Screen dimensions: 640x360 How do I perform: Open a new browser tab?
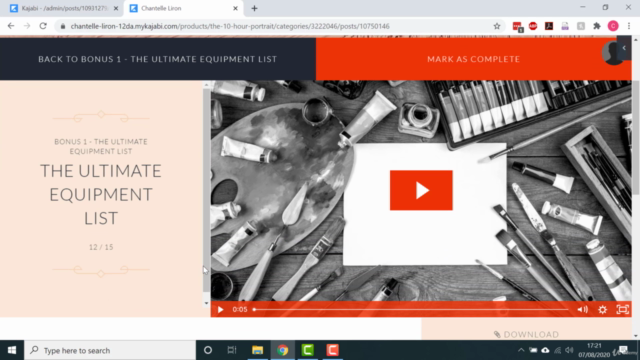(254, 8)
